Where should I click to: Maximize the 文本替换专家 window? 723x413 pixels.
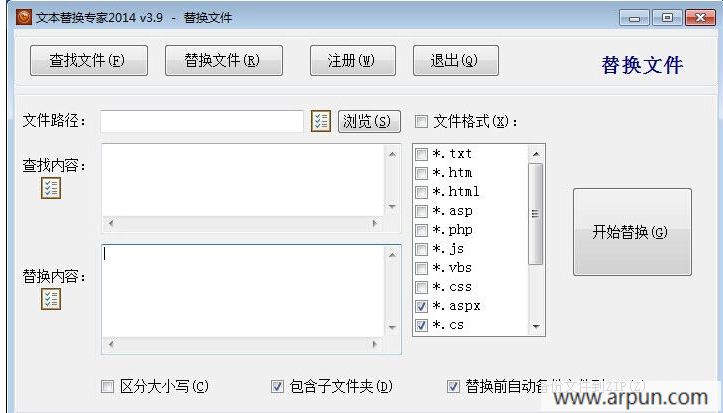pos(667,18)
